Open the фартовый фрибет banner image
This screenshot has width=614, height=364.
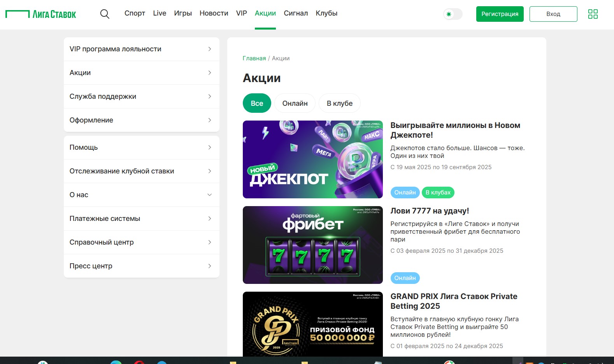[x=313, y=245]
